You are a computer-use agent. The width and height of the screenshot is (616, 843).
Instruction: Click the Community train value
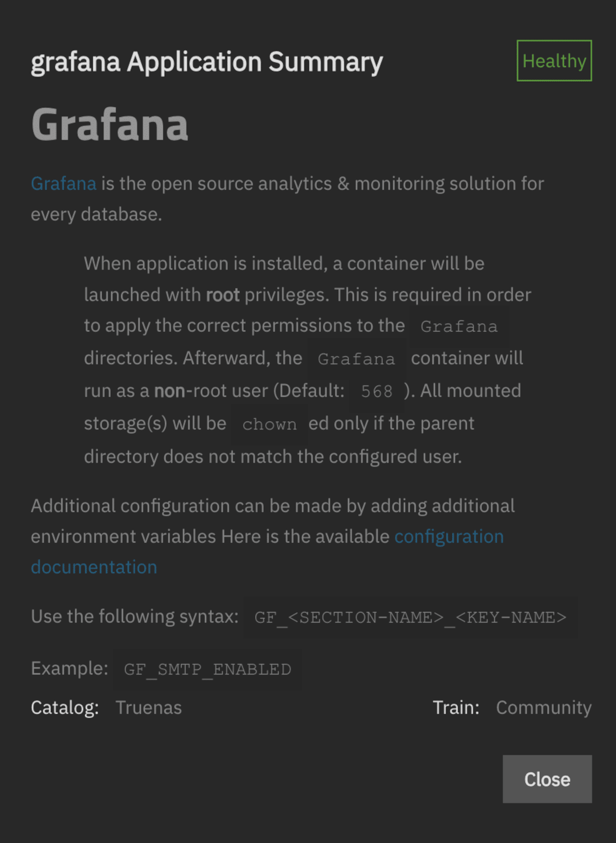point(544,708)
